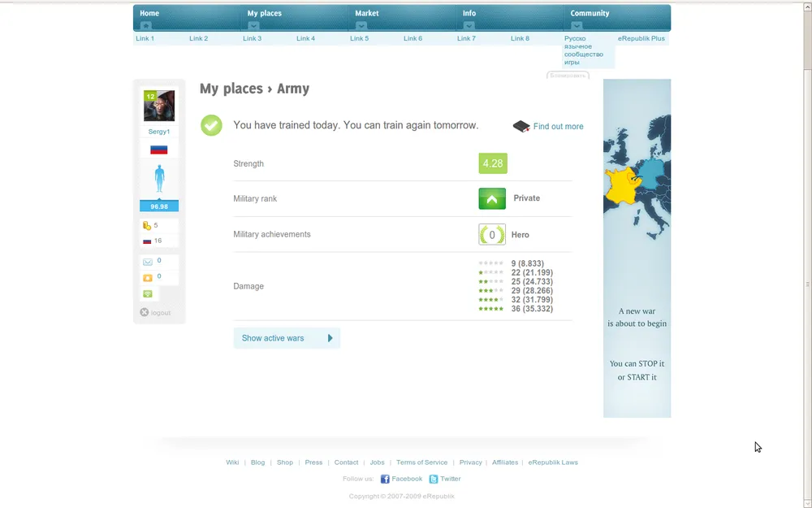
Task: Expand the My places dropdown arrow
Action: click(x=253, y=26)
